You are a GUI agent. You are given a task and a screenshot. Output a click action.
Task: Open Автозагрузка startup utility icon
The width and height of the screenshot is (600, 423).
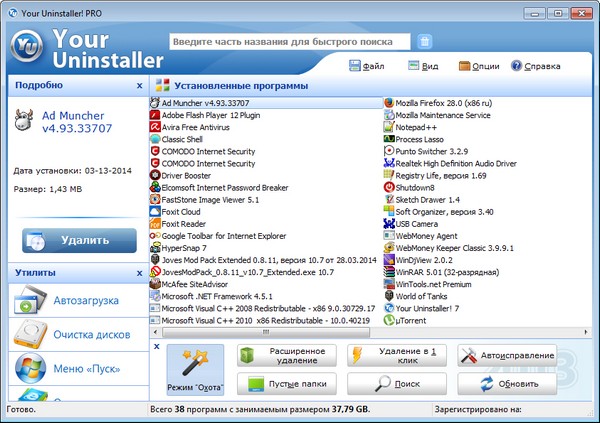click(x=31, y=301)
